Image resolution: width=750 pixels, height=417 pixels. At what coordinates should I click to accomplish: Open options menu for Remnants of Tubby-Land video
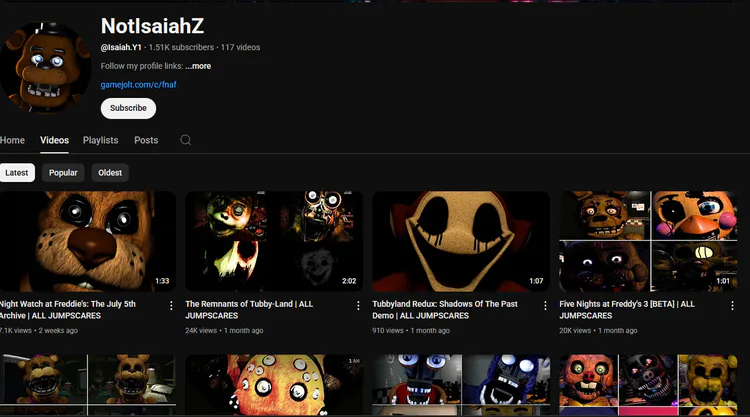click(x=358, y=306)
